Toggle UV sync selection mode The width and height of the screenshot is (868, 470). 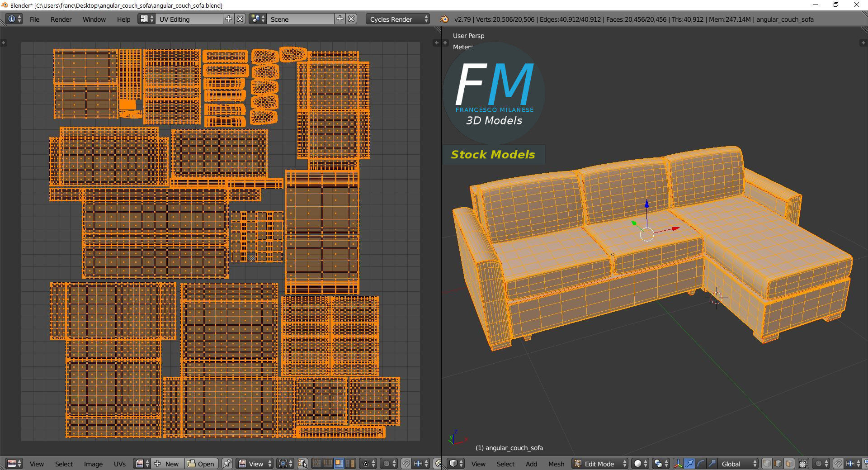302,464
